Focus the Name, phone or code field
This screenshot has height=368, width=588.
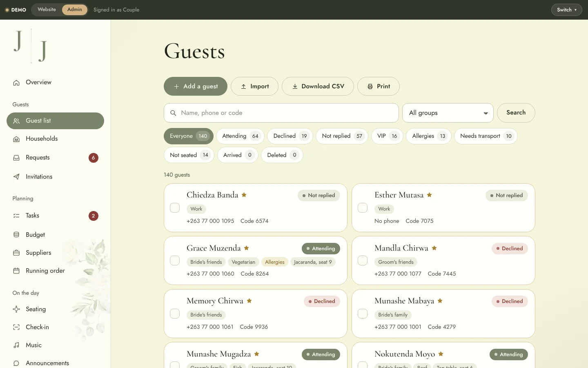pos(281,113)
